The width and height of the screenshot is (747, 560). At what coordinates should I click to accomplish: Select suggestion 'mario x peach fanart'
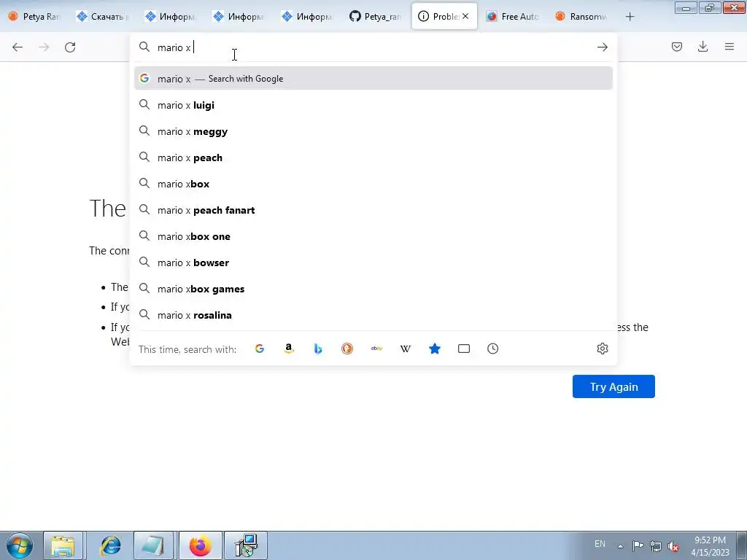(373, 210)
